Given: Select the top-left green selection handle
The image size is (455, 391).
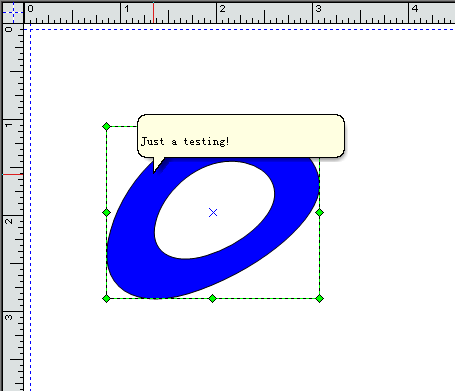Looking at the screenshot, I should (x=106, y=126).
